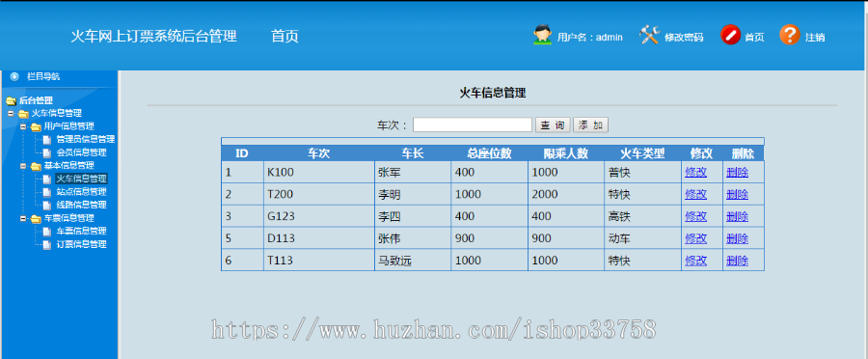Click the 火车类型 column header

pyautogui.click(x=642, y=153)
